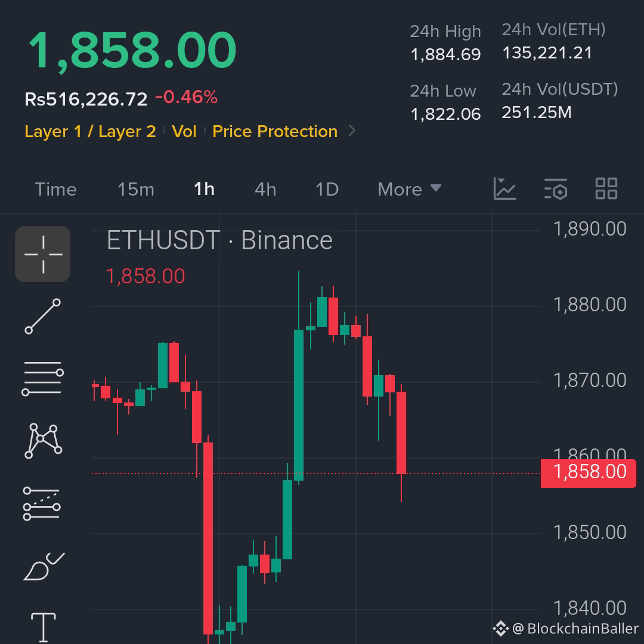Open the multi-chart grid layout
644x644 pixels.
tap(606, 188)
